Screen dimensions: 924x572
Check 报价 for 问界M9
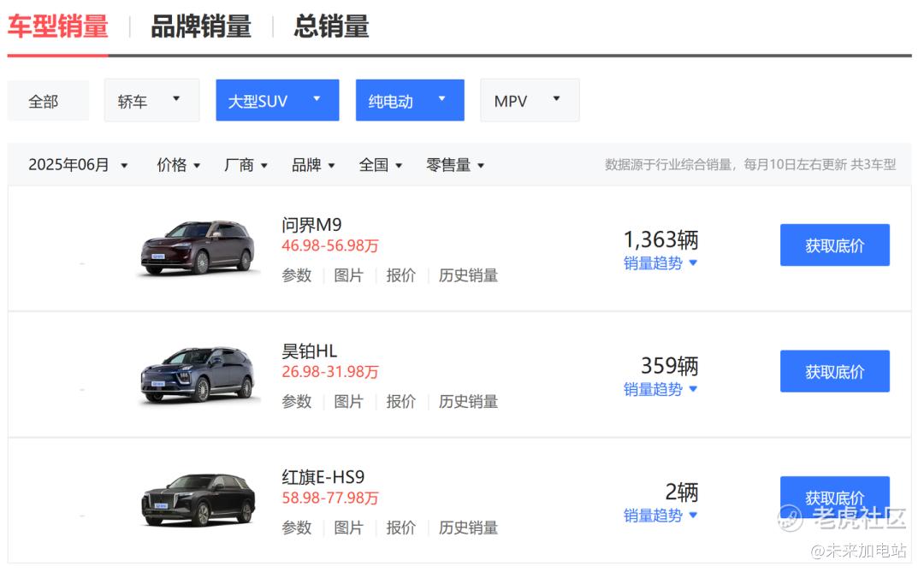pos(401,275)
